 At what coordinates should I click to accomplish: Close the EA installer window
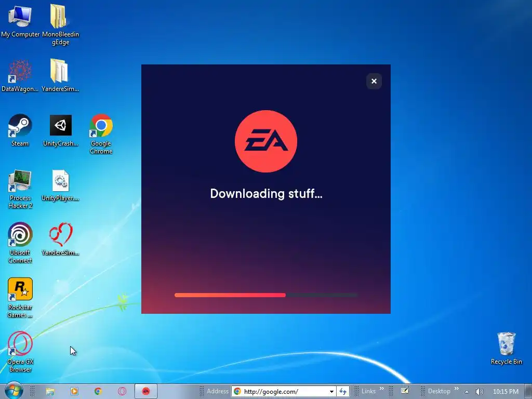click(x=374, y=81)
